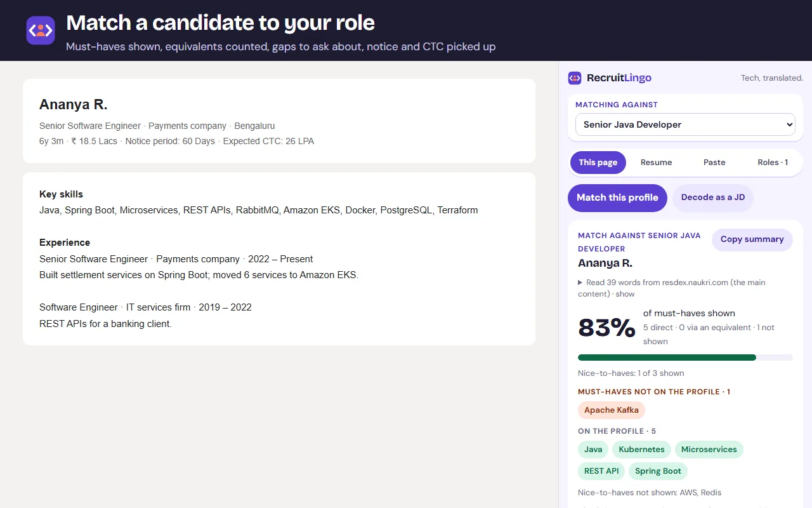Click the 'REST API' skill chip
Image resolution: width=812 pixels, height=508 pixels.
(601, 471)
